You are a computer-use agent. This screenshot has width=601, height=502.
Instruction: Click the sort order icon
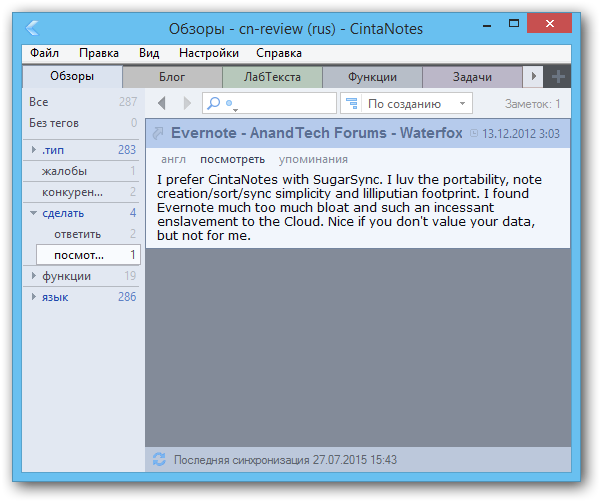[x=351, y=103]
